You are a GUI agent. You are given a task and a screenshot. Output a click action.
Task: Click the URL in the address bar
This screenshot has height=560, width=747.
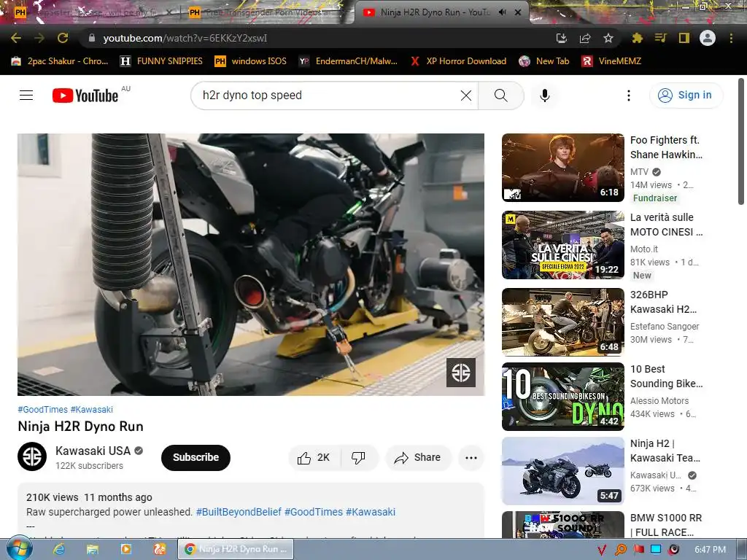click(185, 38)
